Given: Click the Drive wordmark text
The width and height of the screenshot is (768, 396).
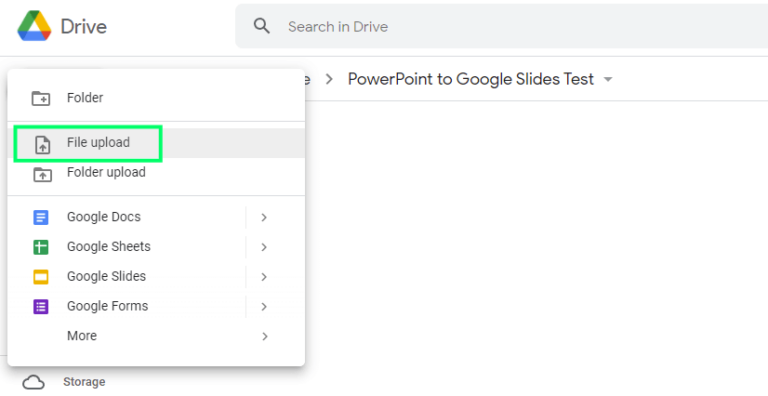Looking at the screenshot, I should click(x=84, y=26).
